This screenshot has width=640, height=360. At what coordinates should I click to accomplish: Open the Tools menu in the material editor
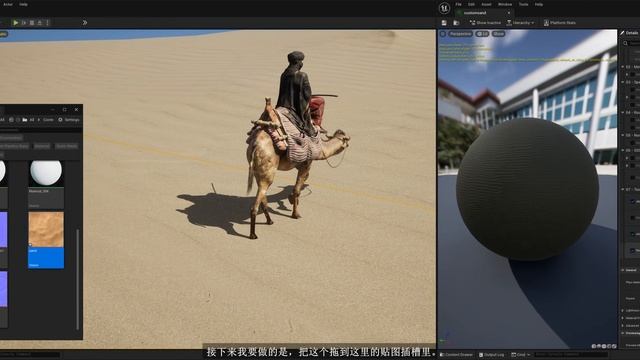coord(523,4)
